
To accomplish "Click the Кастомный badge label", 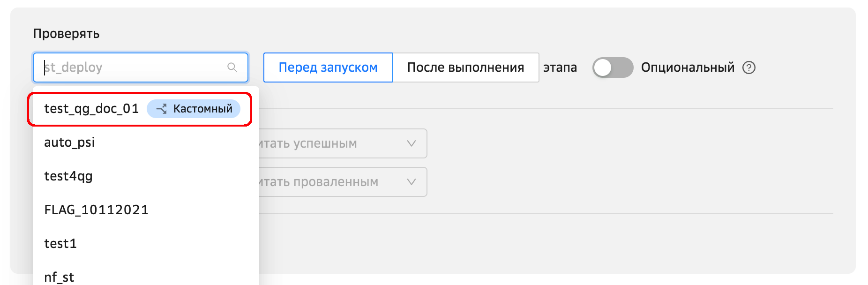I will tap(202, 109).
